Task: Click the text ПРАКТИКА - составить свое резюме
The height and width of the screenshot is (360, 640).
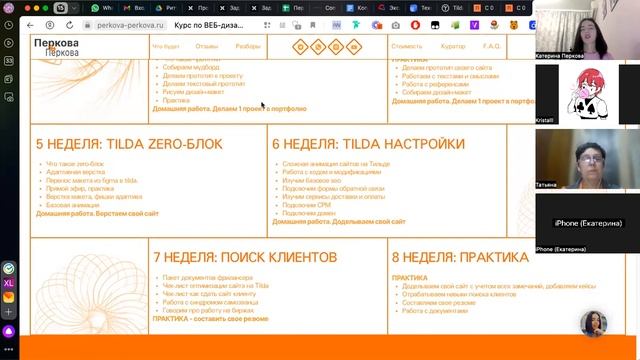Action: click(x=210, y=319)
